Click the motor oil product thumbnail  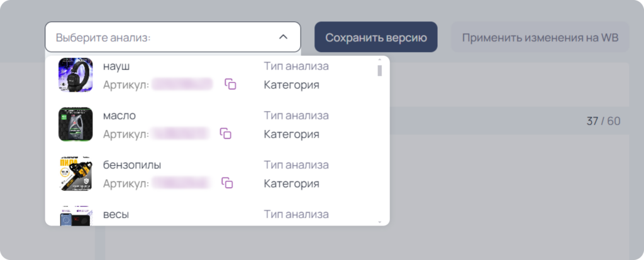[x=75, y=124]
